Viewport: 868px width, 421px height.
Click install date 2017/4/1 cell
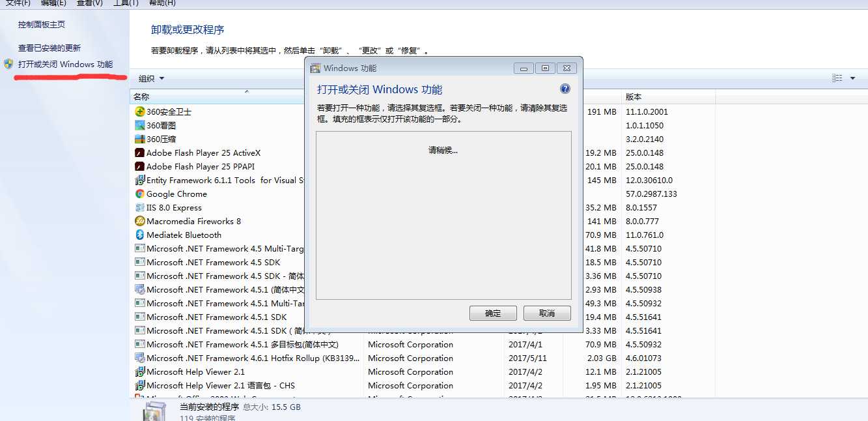coord(525,344)
